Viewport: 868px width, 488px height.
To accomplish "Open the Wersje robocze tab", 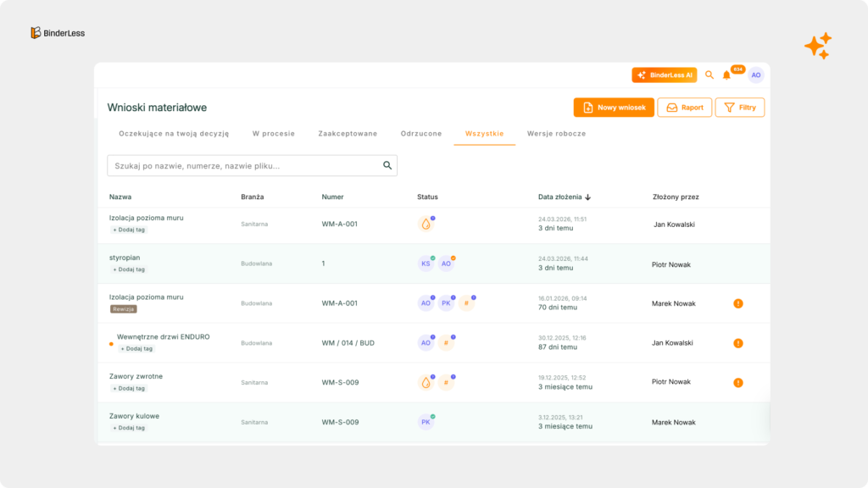I will tap(556, 134).
